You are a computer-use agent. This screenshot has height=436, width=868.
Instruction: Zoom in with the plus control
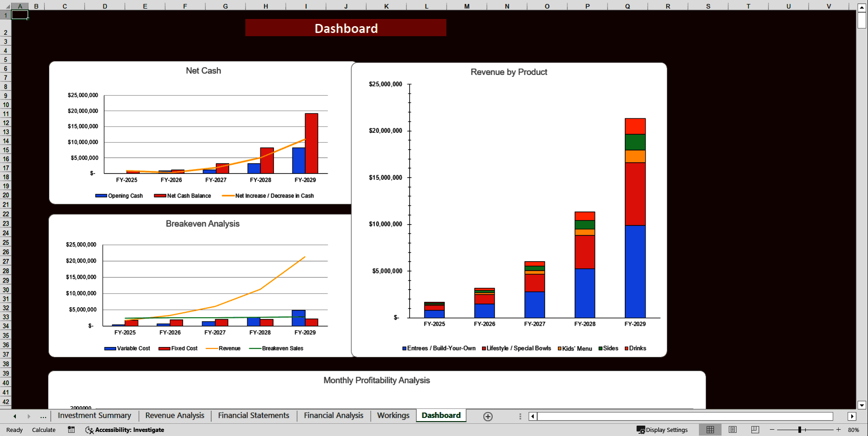tap(838, 430)
